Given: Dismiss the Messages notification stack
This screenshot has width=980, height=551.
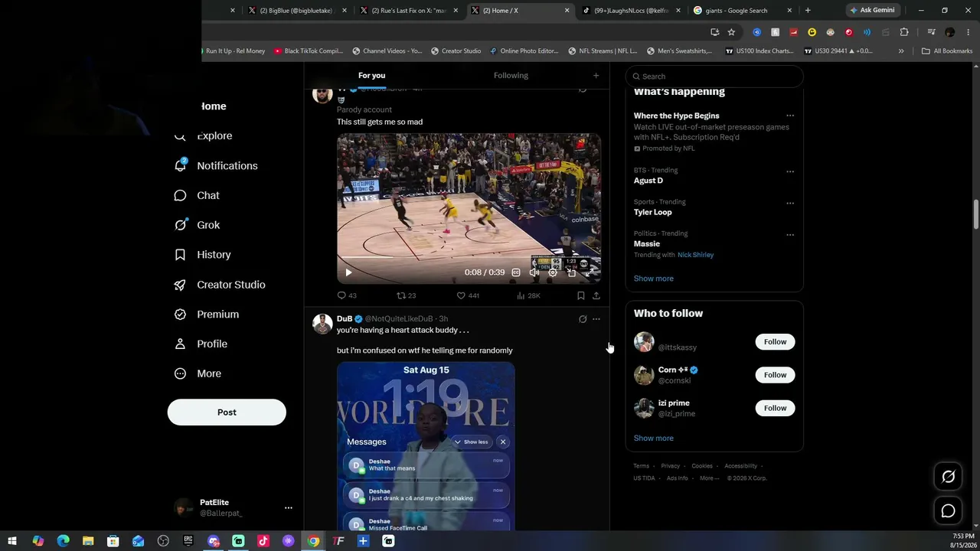Looking at the screenshot, I should (503, 442).
